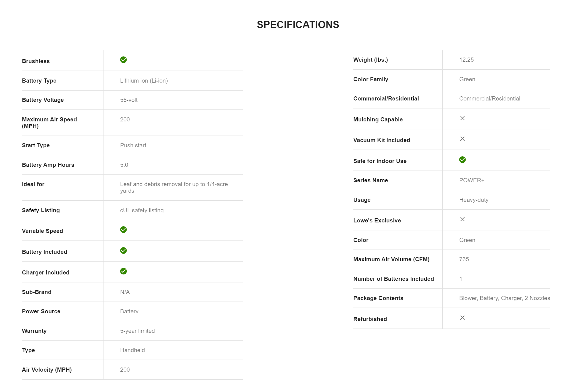The height and width of the screenshot is (392, 581).
Task: Click the green checkmark beside Brushless
Action: (x=123, y=60)
